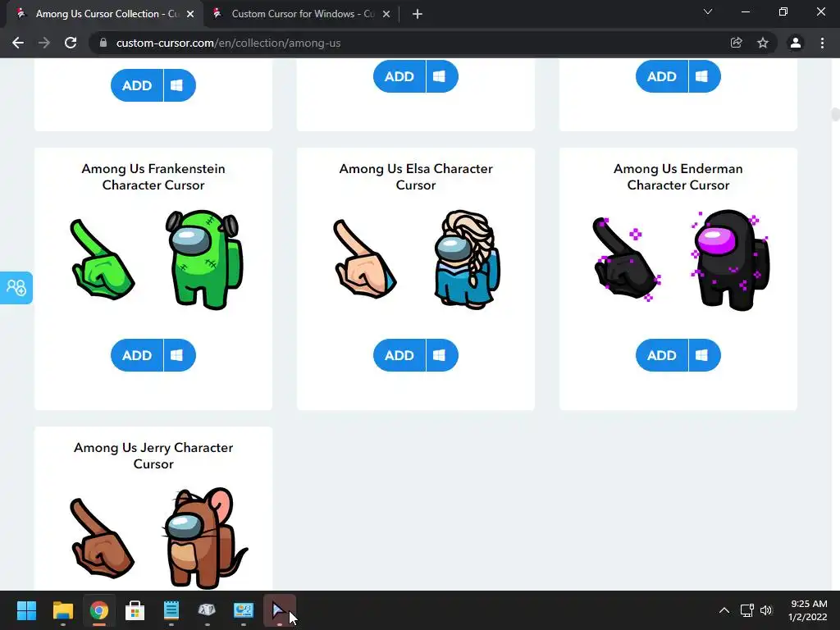The height and width of the screenshot is (630, 840).
Task: Switch to Among Us Cursor Collection tab
Action: point(105,14)
